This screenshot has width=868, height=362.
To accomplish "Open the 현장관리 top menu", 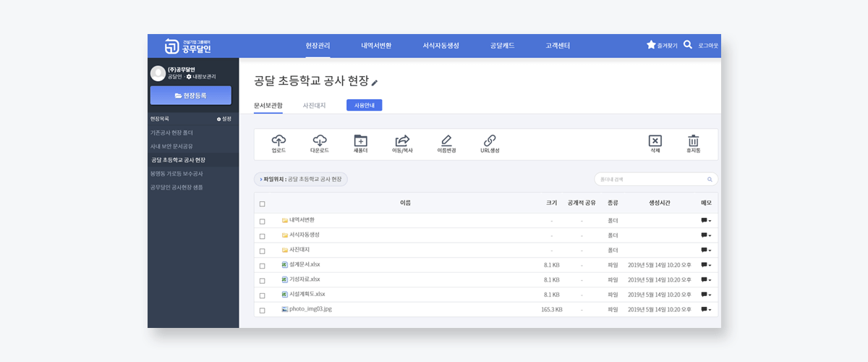I will click(318, 46).
